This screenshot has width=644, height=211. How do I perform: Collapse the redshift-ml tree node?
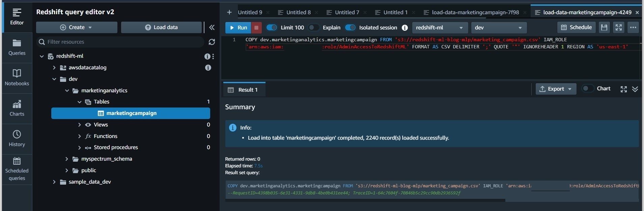pos(42,56)
